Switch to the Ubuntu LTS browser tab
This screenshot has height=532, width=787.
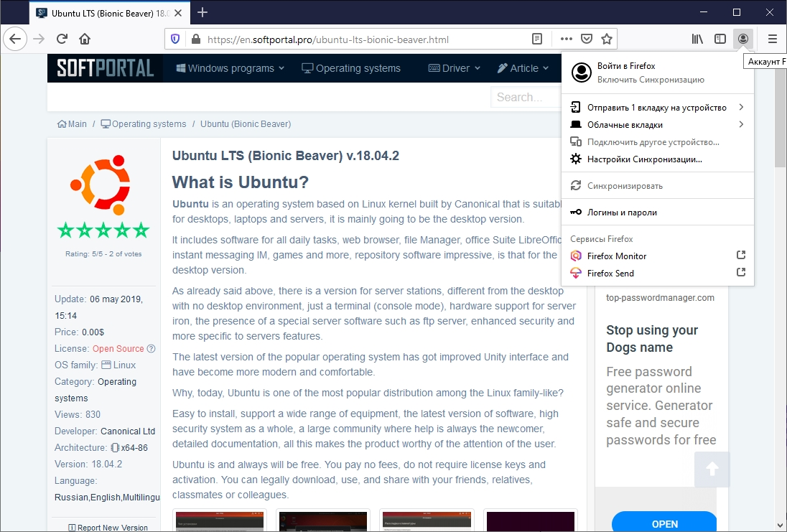(x=109, y=14)
